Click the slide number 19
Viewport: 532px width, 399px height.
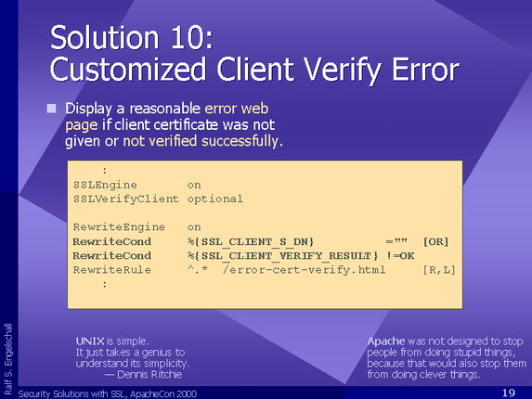click(x=509, y=393)
